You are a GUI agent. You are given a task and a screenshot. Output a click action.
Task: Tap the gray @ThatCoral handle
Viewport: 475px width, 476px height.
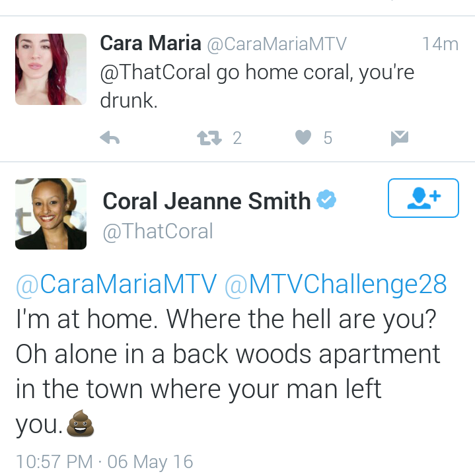(158, 231)
